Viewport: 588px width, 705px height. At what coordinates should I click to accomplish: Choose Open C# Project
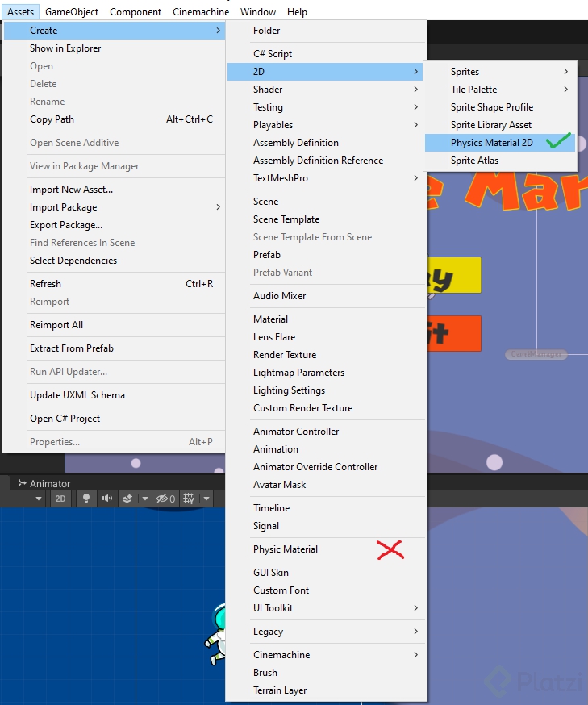(115, 419)
